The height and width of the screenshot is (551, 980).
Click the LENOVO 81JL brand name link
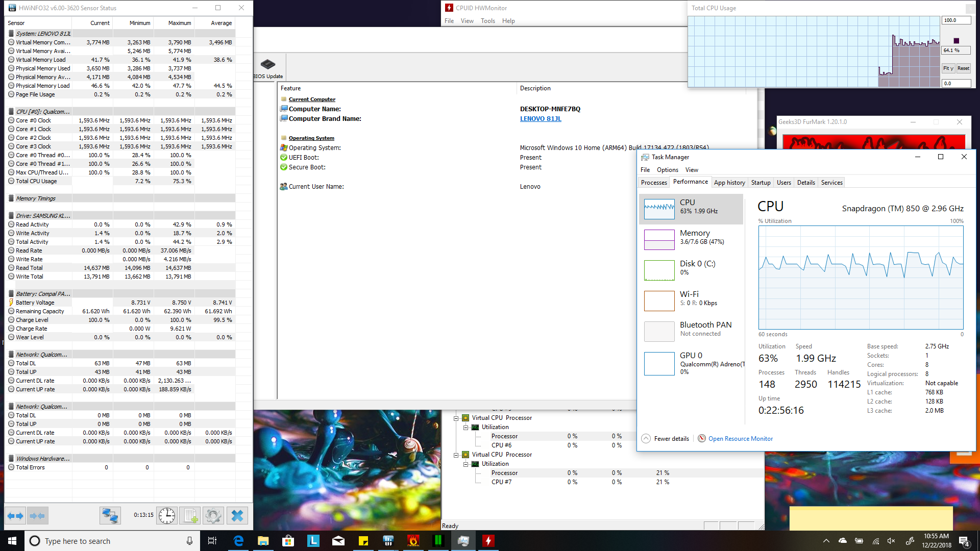coord(541,119)
